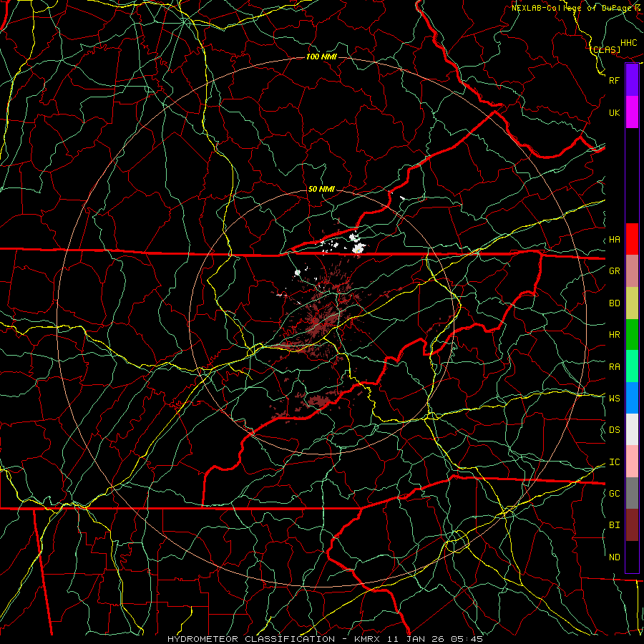Click the ND legend label
This screenshot has width=644, height=644.
pos(614,557)
